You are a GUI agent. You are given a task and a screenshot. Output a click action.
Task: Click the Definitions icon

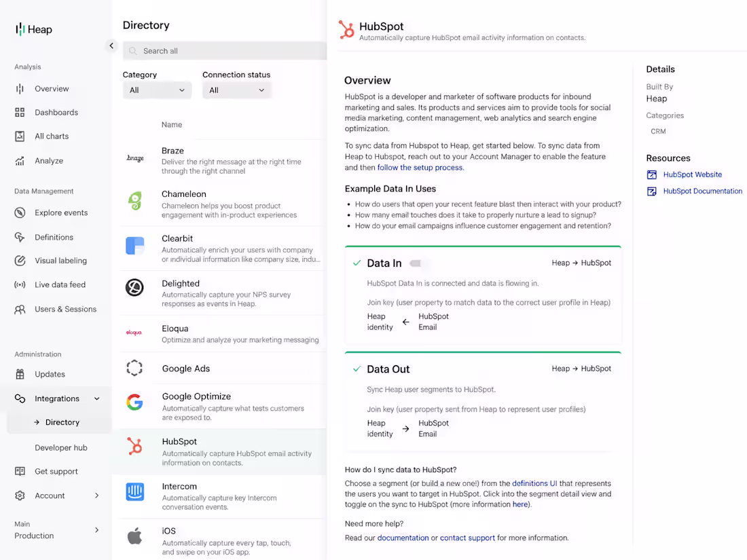(x=20, y=237)
